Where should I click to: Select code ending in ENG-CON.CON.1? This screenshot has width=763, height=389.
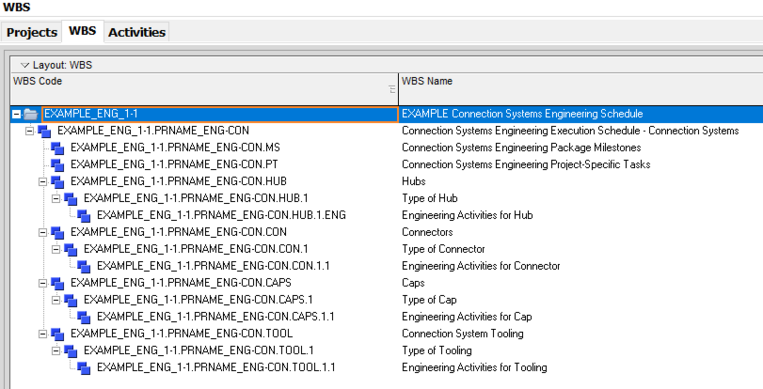click(x=196, y=249)
